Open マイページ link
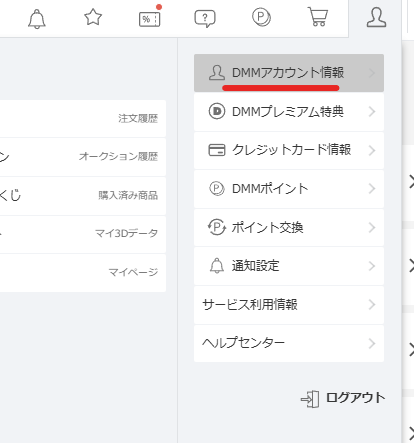414x443 pixels. (133, 272)
